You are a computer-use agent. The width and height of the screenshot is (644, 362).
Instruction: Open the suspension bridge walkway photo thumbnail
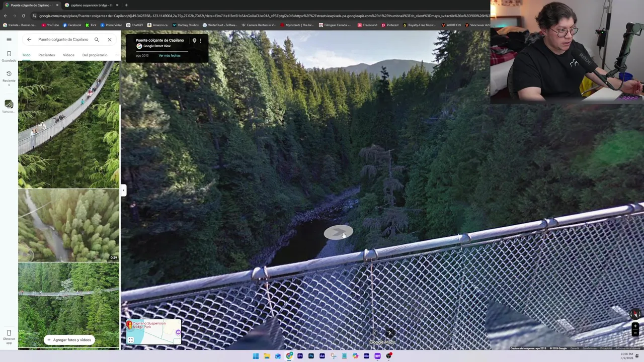coord(69,125)
